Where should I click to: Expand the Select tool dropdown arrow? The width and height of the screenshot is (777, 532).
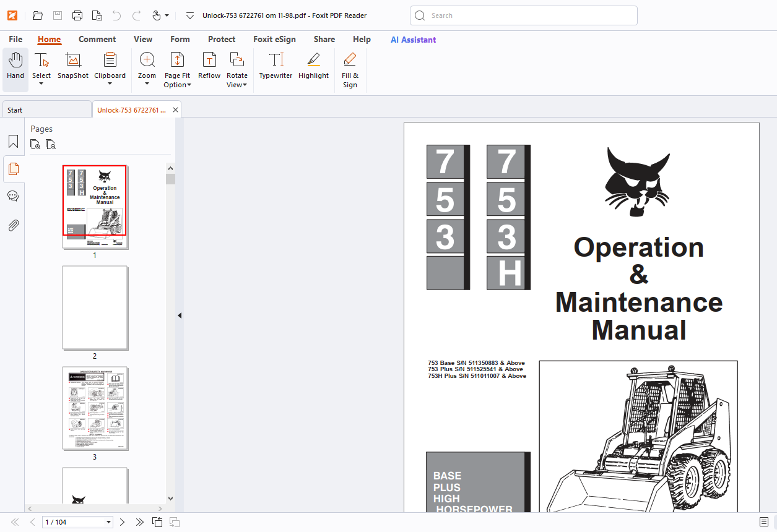point(41,84)
